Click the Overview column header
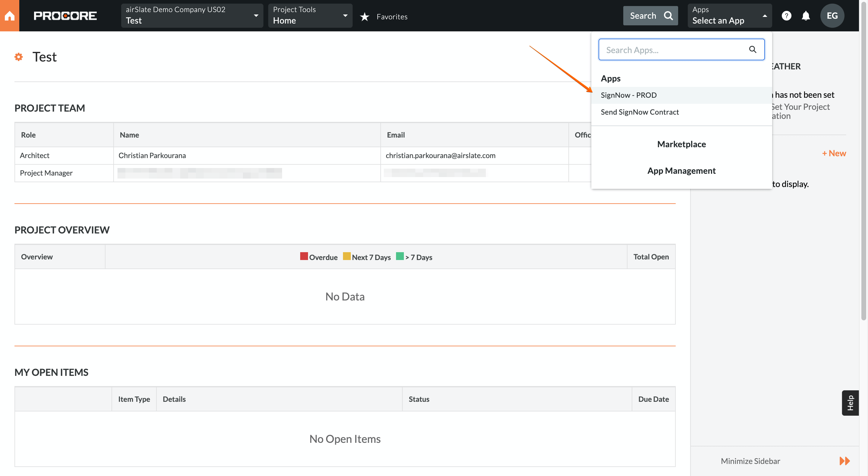 coord(60,257)
